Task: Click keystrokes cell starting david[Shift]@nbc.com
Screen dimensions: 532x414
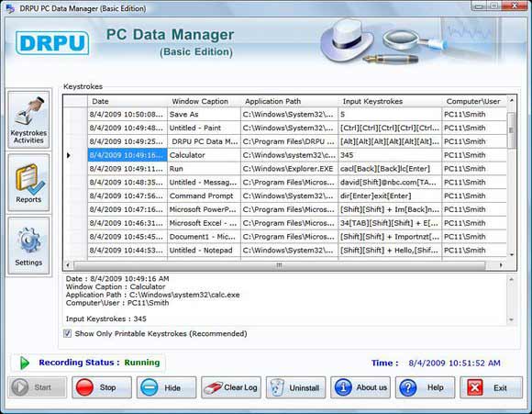Action: [390, 183]
